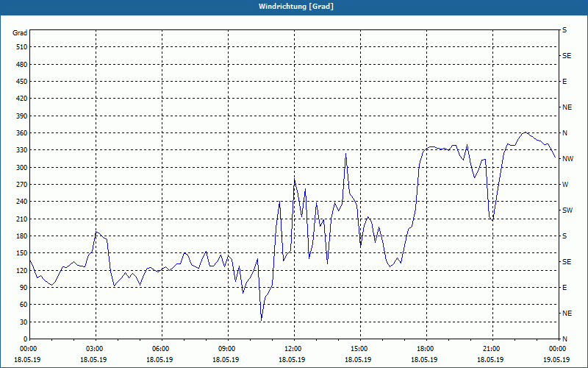Select the 90 y-axis value
This screenshot has width=588, height=368.
click(24, 288)
